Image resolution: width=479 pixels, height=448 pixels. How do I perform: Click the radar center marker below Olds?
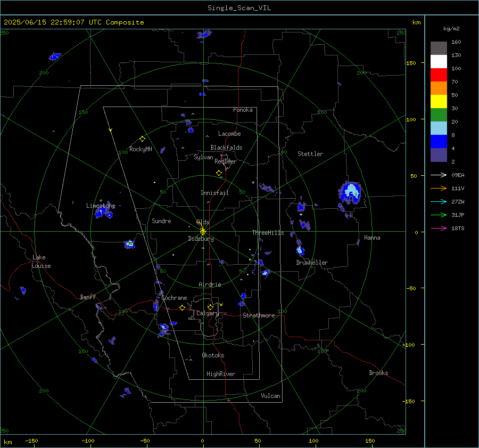203,231
